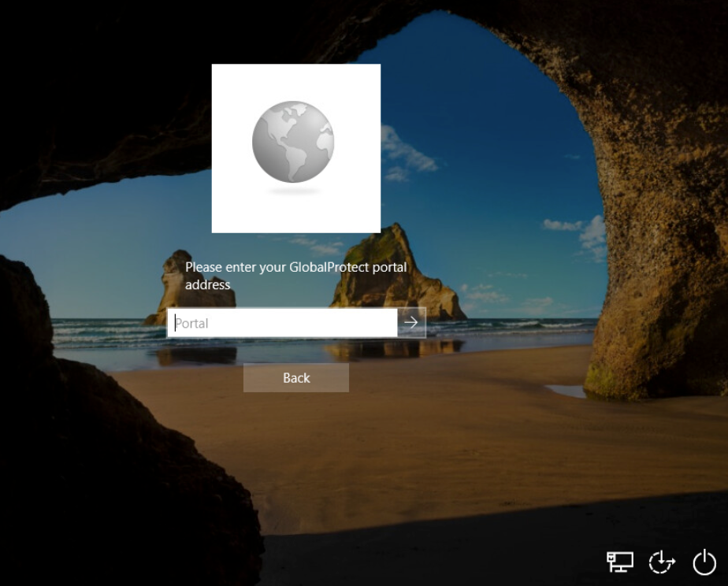Go back with the Back button
Image resolution: width=728 pixels, height=586 pixels.
pyautogui.click(x=296, y=378)
